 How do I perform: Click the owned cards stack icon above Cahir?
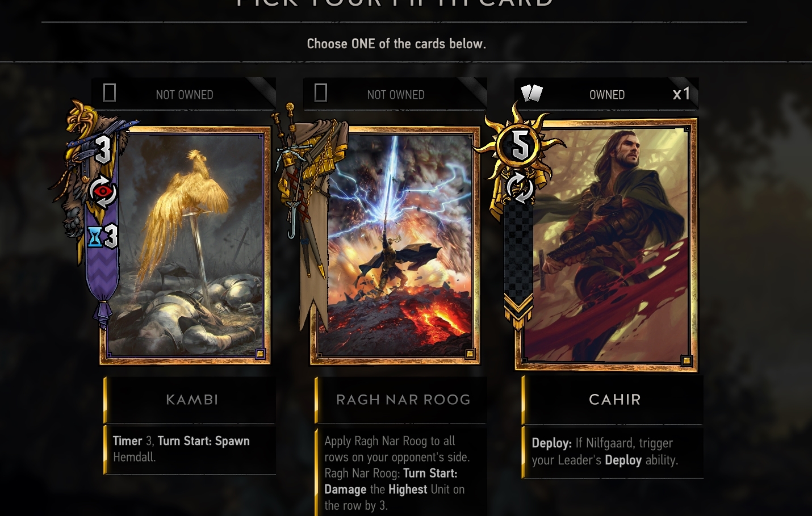coord(532,93)
